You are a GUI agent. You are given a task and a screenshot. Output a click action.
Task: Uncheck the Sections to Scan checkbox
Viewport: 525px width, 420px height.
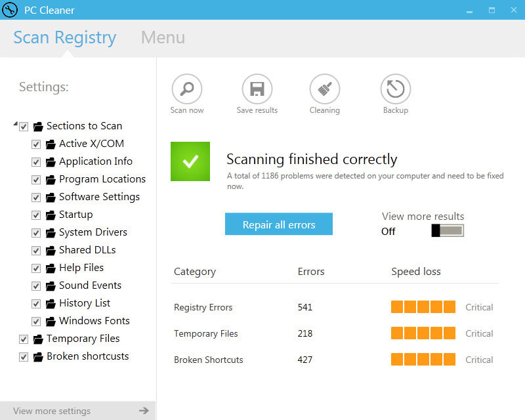pyautogui.click(x=24, y=127)
